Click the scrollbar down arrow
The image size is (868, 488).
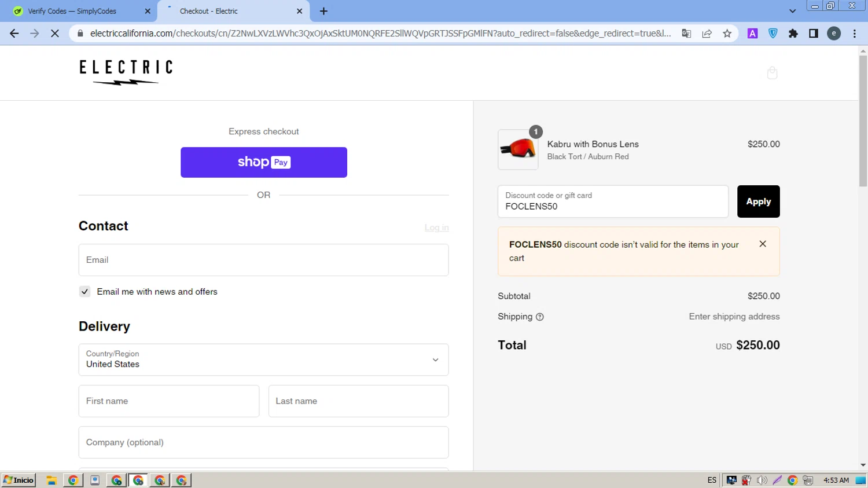pos(863,465)
